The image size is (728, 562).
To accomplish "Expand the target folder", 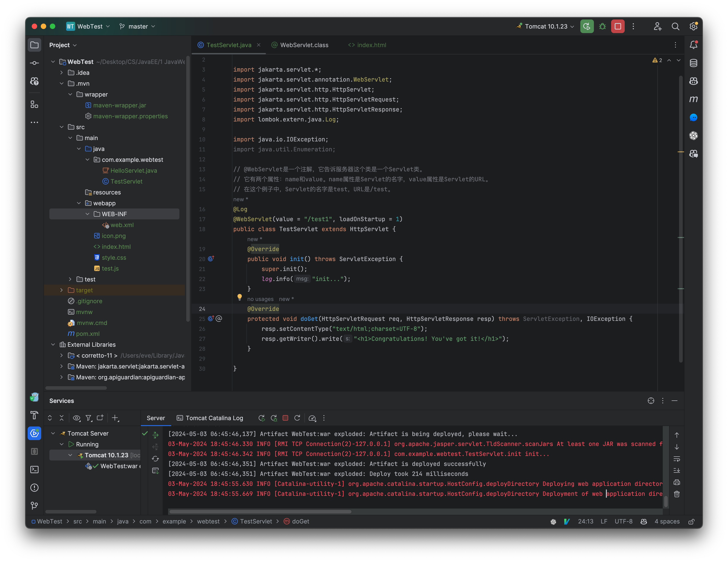I will [62, 290].
